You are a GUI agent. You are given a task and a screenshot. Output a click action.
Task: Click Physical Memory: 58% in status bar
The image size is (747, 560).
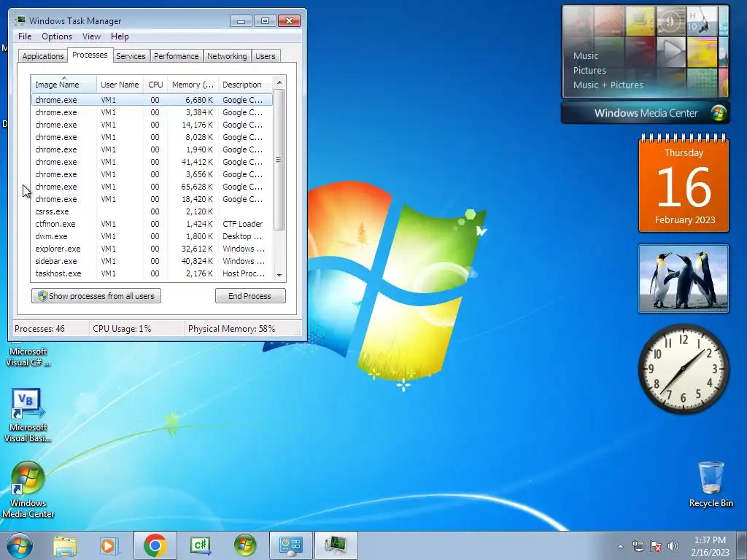(231, 329)
